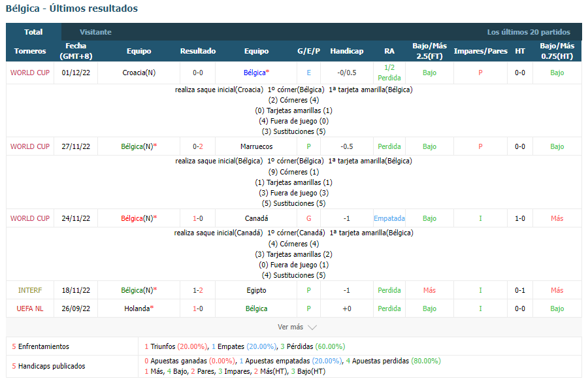Image resolution: width=588 pixels, height=383 pixels.
Task: Open Los últimos 20 partidos selector
Action: [529, 32]
